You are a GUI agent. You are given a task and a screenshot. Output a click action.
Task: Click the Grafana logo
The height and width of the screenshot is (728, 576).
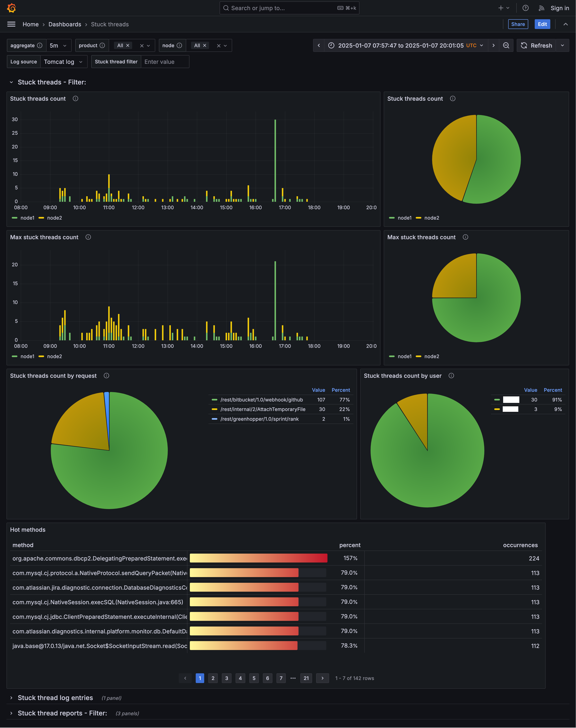click(x=12, y=8)
